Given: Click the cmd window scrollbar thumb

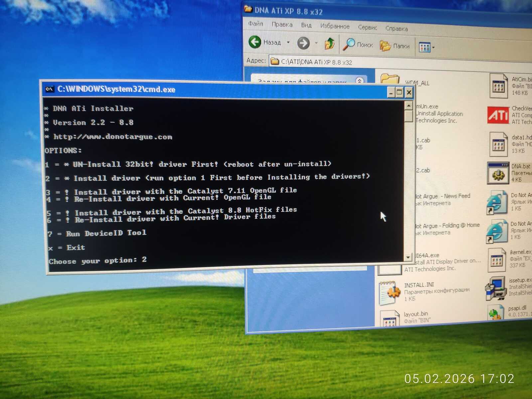Looking at the screenshot, I should tap(408, 116).
